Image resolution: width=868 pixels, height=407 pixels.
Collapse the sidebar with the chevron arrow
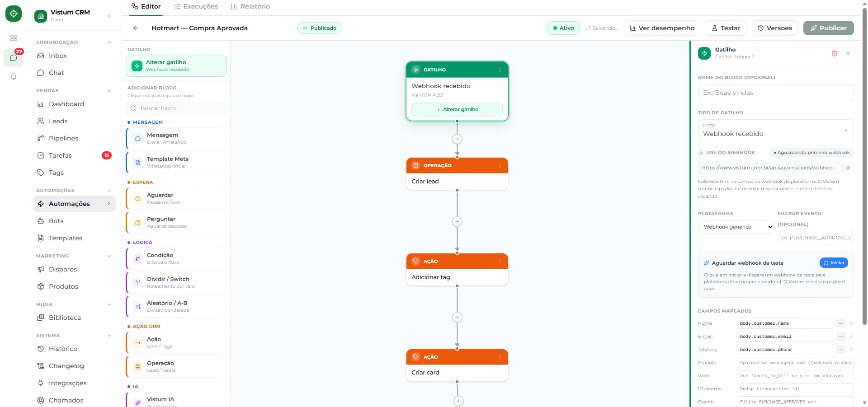click(x=109, y=16)
